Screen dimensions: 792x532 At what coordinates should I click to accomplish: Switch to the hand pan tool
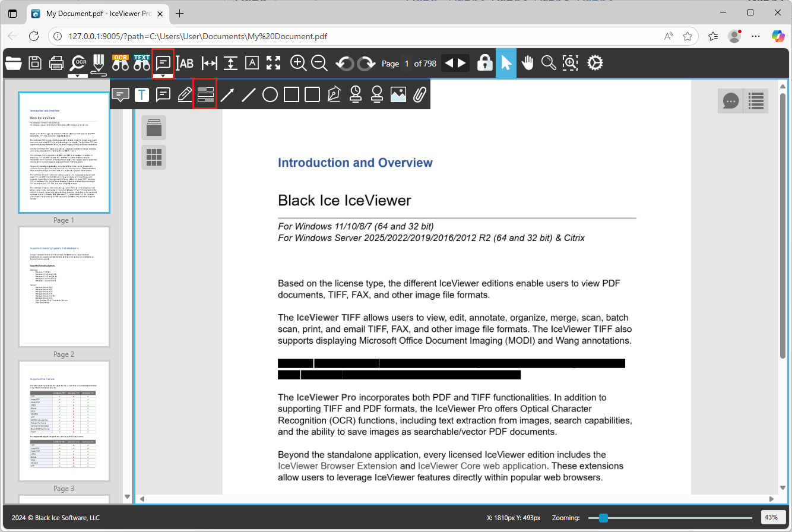(528, 63)
